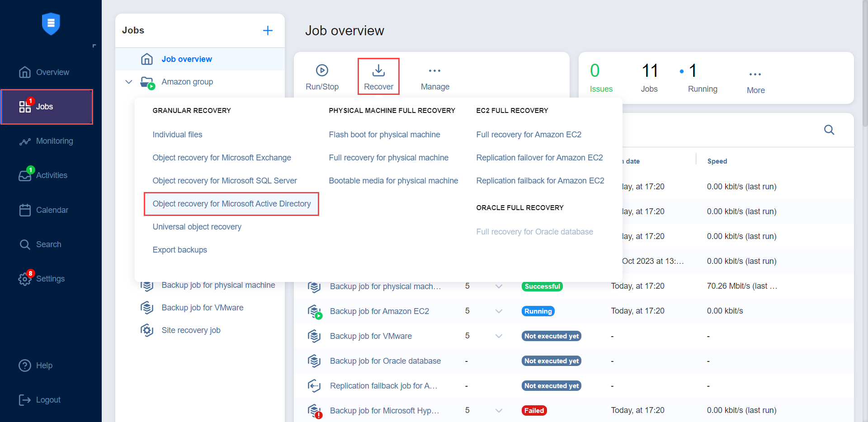The width and height of the screenshot is (868, 422).
Task: Open the Overview home icon in sidebar
Action: (x=25, y=72)
